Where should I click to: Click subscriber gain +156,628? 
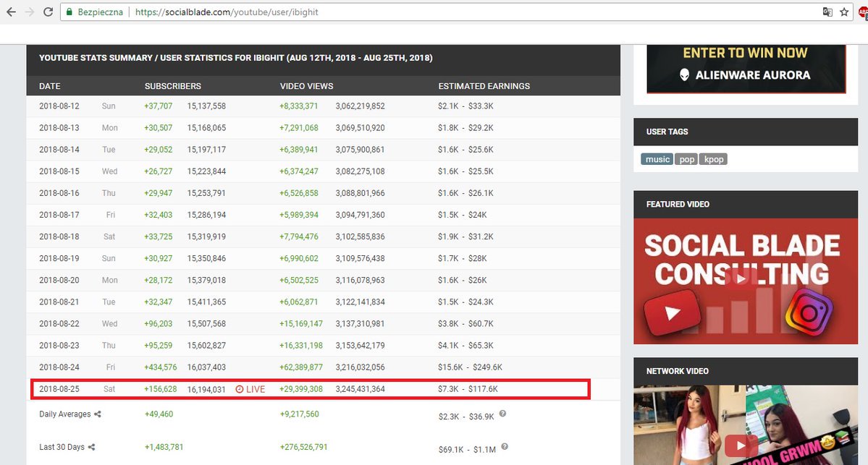pos(161,389)
